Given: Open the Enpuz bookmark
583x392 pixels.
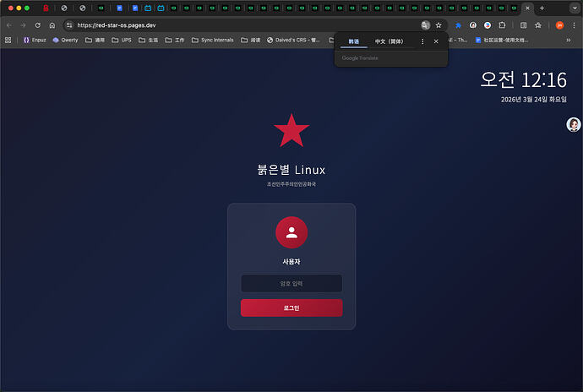Looking at the screenshot, I should pos(35,41).
